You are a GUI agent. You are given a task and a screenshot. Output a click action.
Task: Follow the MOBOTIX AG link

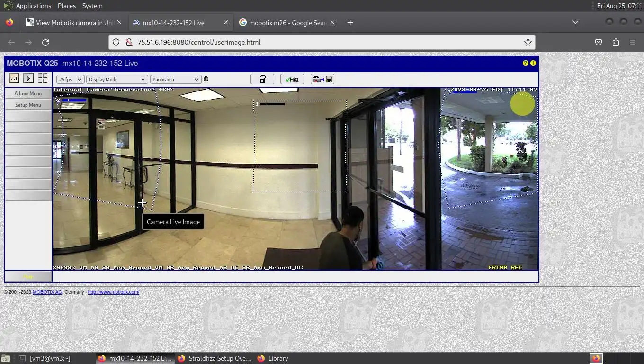click(47, 292)
